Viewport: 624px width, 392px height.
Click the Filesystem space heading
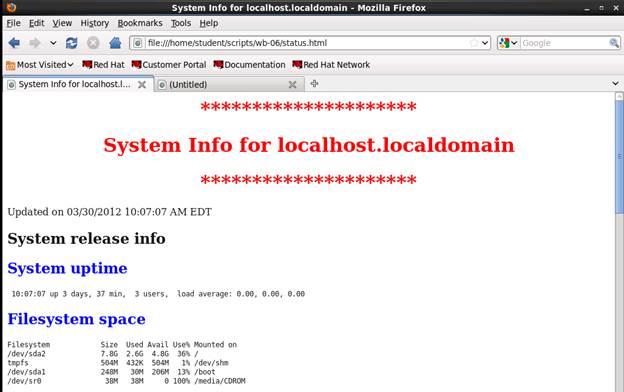(x=76, y=319)
